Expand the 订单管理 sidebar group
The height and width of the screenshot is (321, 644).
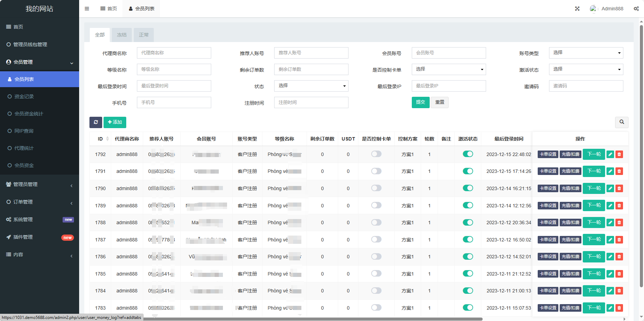pos(40,202)
